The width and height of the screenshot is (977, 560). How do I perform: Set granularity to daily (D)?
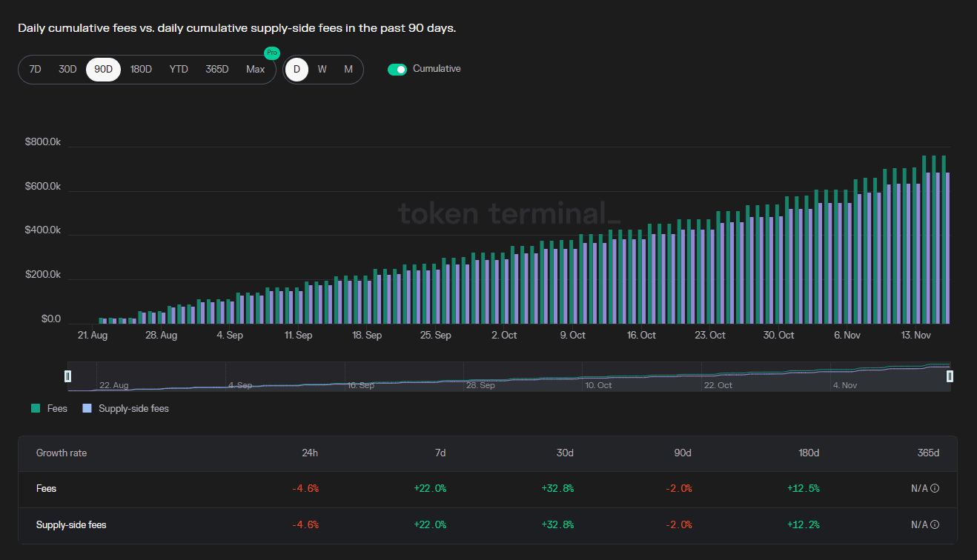pyautogui.click(x=297, y=70)
